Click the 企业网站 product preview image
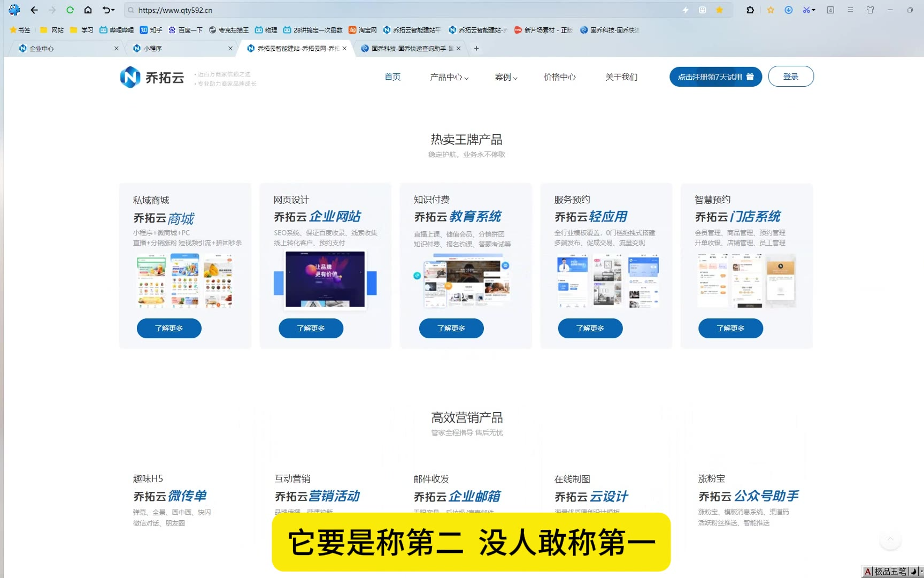The width and height of the screenshot is (924, 578). (x=325, y=280)
